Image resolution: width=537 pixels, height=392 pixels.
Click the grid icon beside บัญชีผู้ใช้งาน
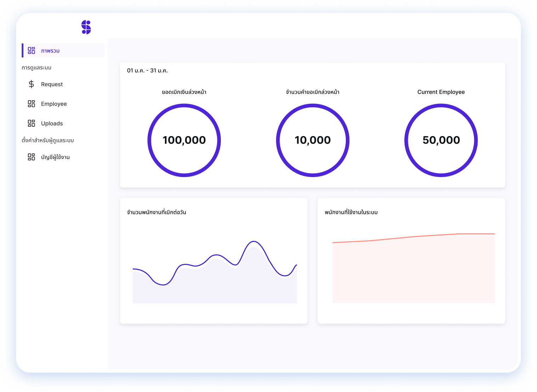point(32,157)
